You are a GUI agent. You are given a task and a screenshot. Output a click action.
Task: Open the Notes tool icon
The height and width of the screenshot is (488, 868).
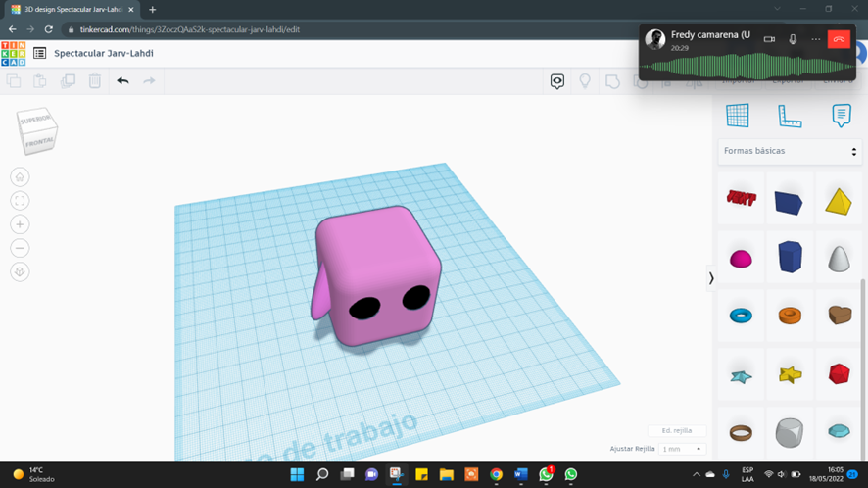[842, 116]
